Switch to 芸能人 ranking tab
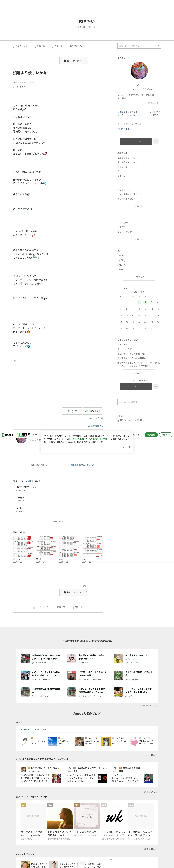Image resolution: width=174 pixels, height=868 pixels. (45, 730)
